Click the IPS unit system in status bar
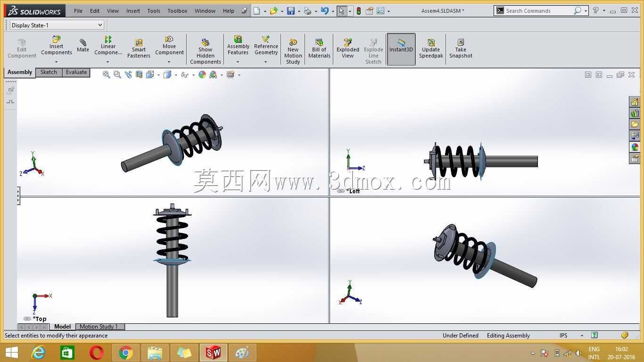Image resolution: width=644 pixels, height=362 pixels. click(x=563, y=336)
